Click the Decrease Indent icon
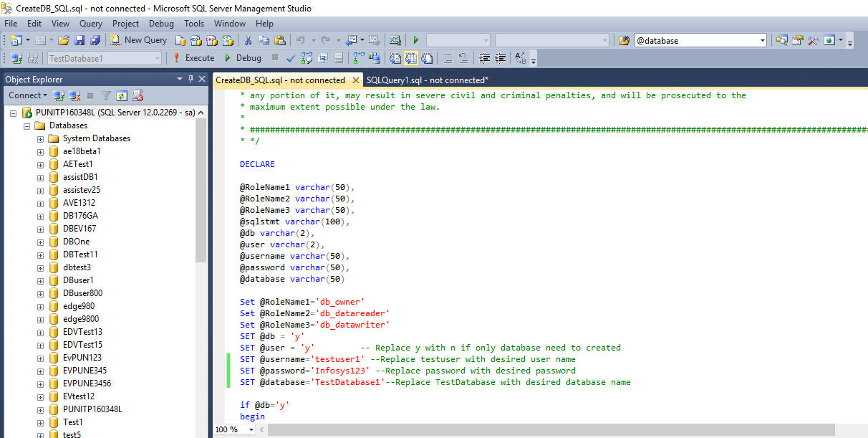The width and height of the screenshot is (868, 438). point(484,58)
